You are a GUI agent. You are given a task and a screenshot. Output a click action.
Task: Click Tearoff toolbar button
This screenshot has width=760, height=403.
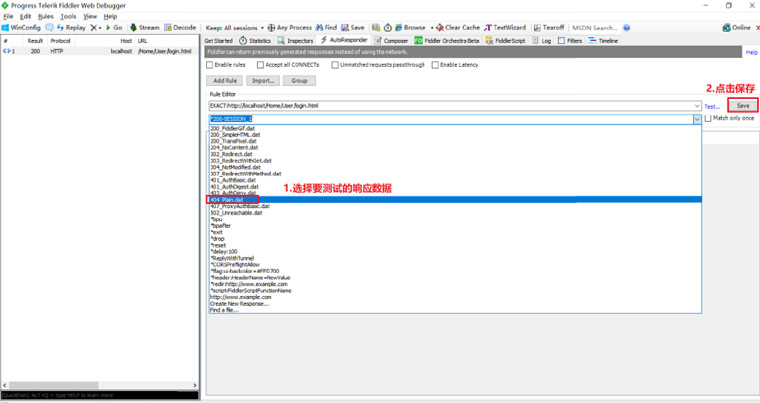coord(549,28)
